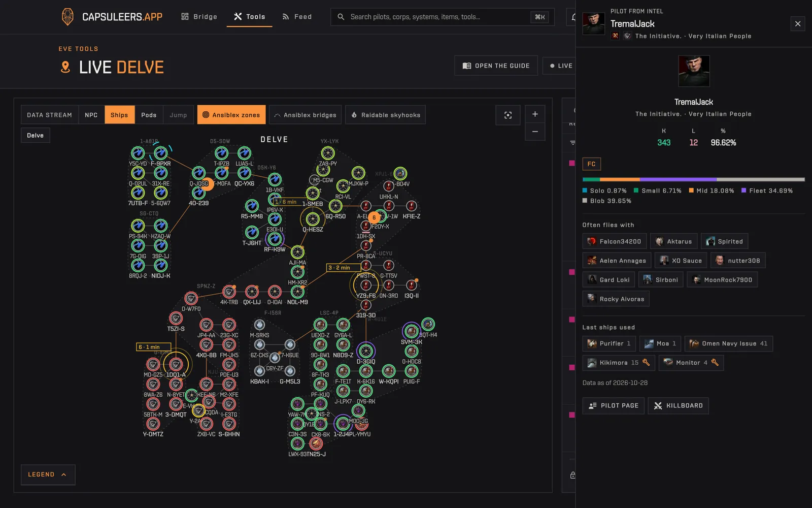
Task: Select the NPC tab
Action: tap(91, 115)
